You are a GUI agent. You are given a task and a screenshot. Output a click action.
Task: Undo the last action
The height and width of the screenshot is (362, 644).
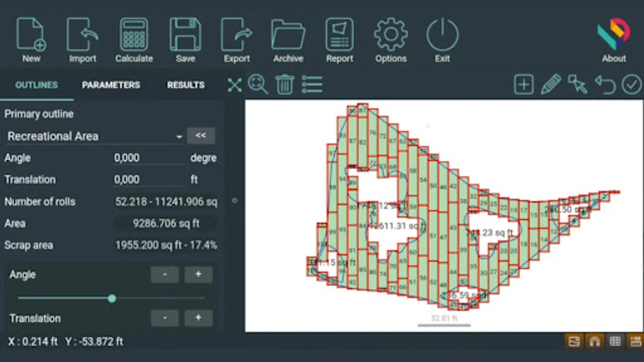pos(605,84)
